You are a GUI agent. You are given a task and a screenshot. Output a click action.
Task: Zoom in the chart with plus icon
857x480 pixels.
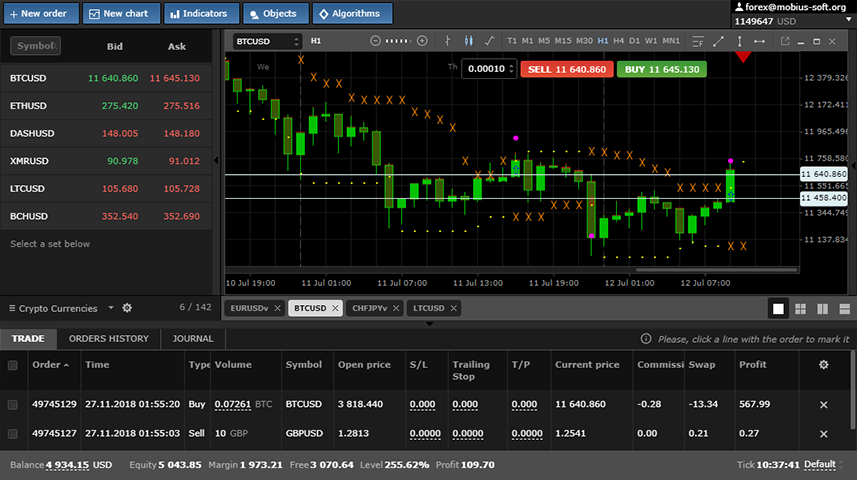(422, 41)
